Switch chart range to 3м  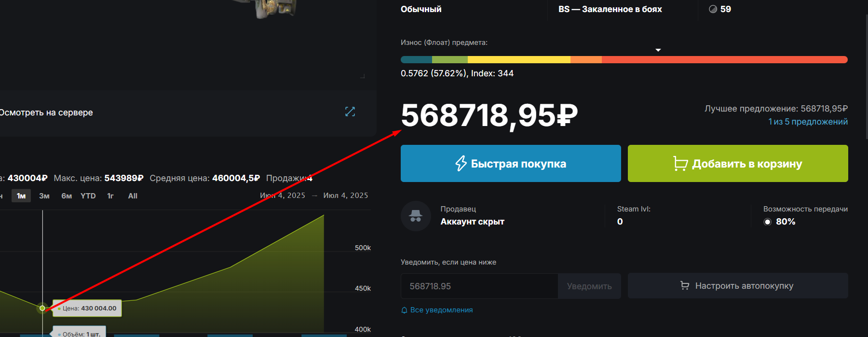(44, 196)
